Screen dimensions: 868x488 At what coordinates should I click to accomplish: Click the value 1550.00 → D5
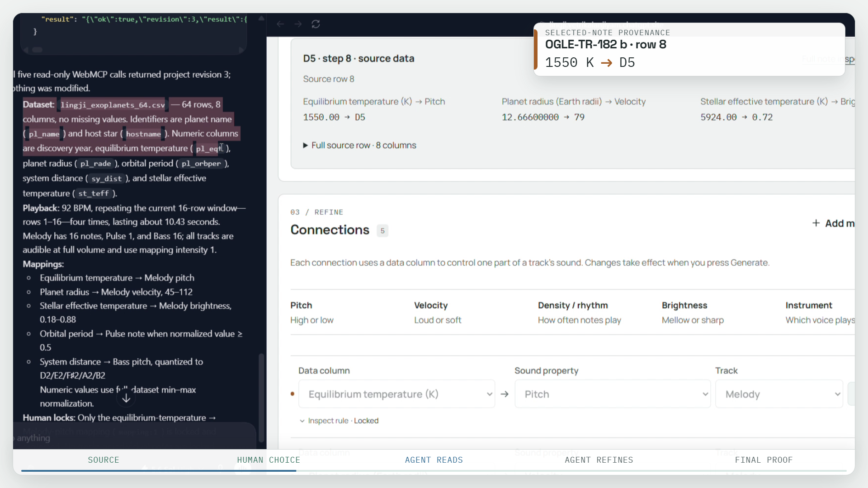[334, 117]
